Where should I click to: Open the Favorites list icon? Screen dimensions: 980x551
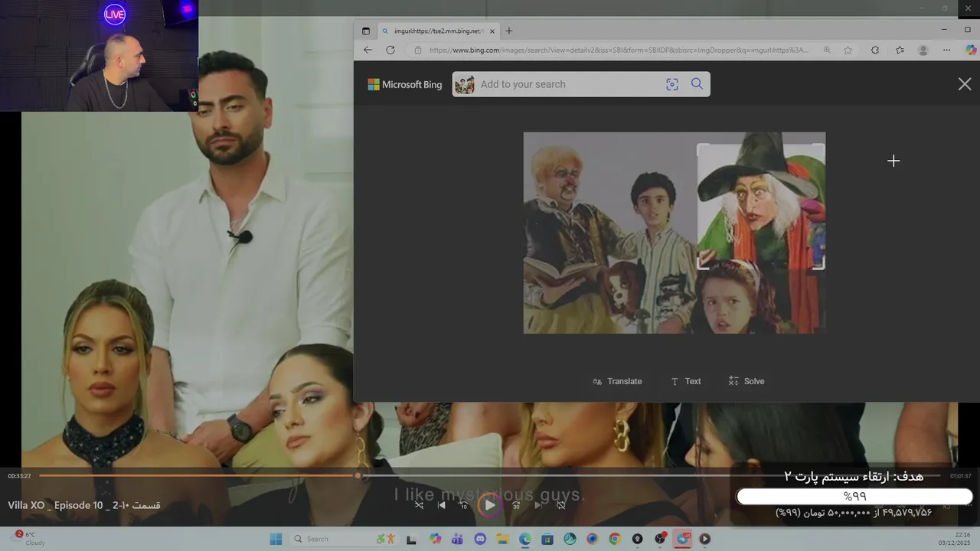pyautogui.click(x=900, y=50)
